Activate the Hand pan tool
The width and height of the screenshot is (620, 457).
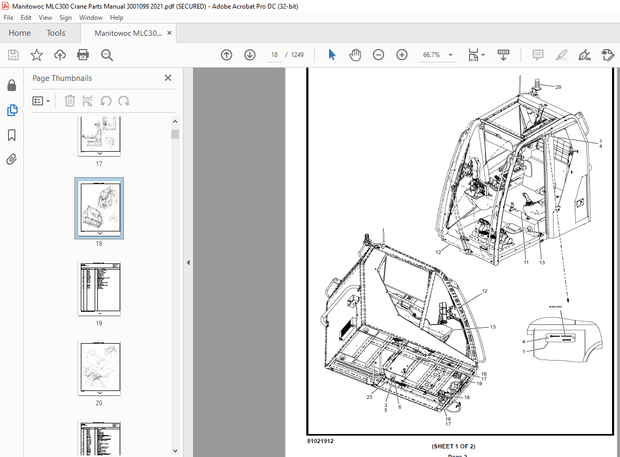tap(355, 55)
